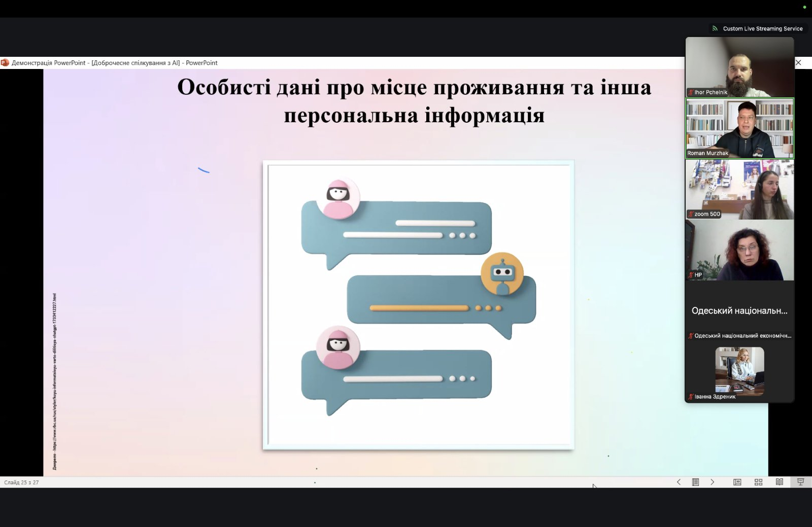The height and width of the screenshot is (527, 812).
Task: Select the zoom 500 participant video
Action: pos(739,189)
